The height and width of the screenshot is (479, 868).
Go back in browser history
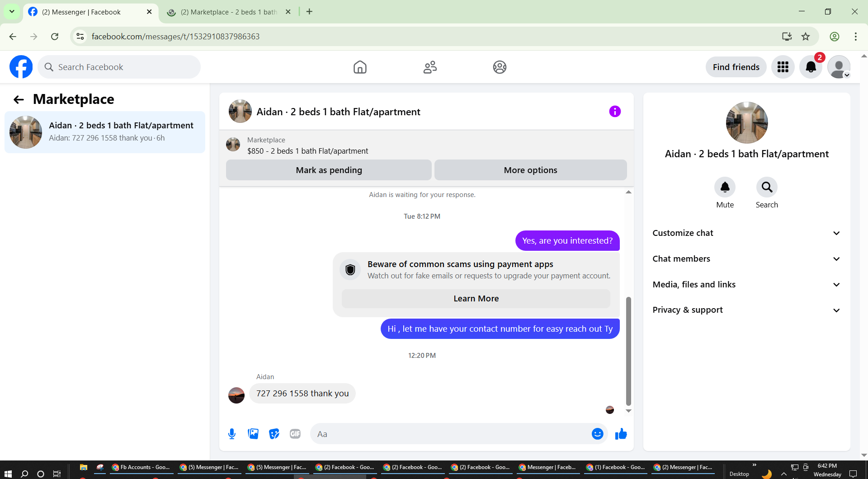click(x=13, y=37)
